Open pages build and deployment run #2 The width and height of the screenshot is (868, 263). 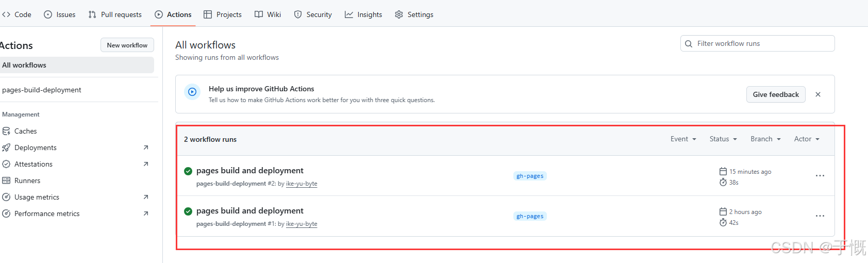click(250, 170)
